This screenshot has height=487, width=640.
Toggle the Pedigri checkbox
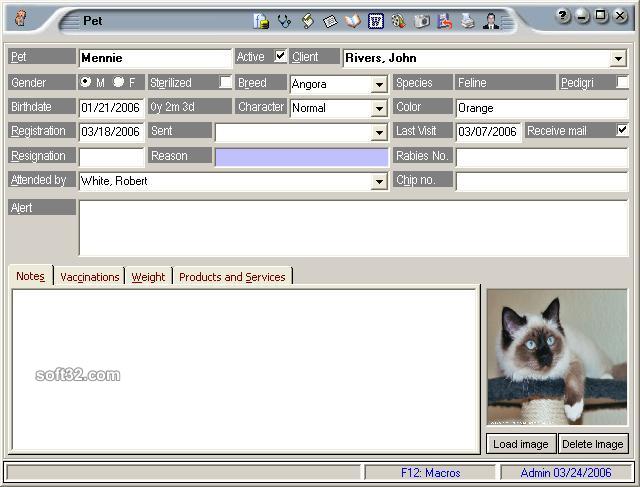point(622,82)
